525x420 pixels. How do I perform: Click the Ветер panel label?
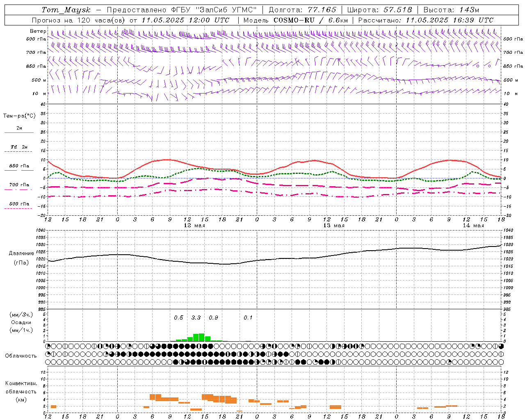[x=38, y=31]
